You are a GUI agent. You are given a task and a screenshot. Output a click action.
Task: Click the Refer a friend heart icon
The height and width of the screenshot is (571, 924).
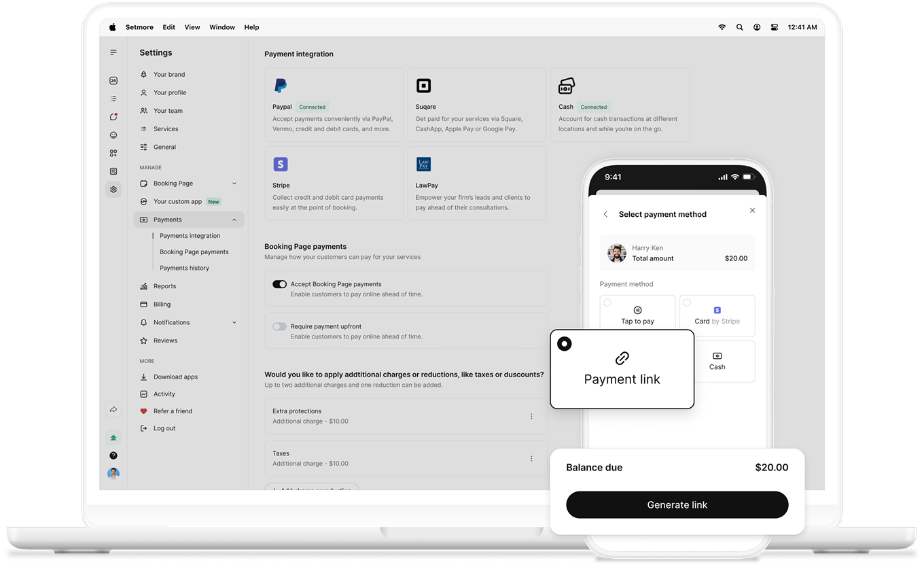coord(143,411)
